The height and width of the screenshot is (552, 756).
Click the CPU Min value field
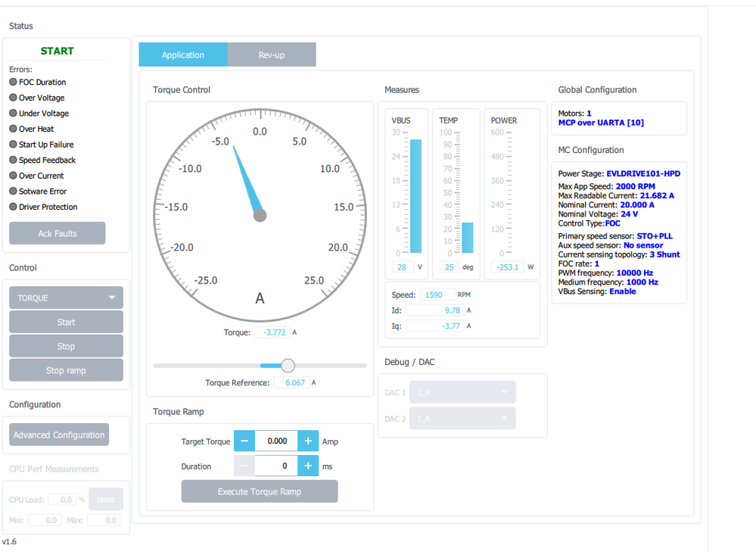coord(45,520)
